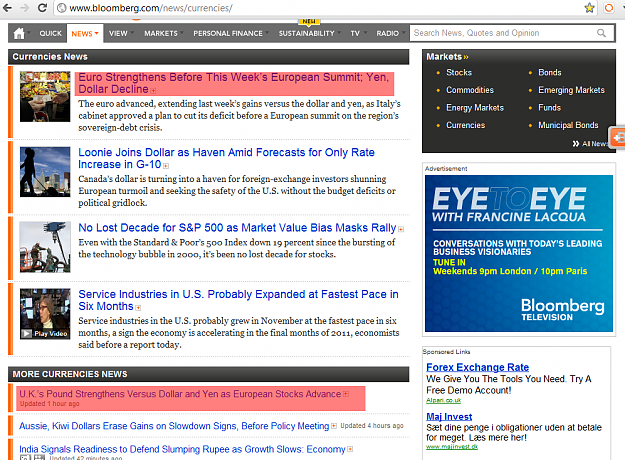Expand the icon after 'Dollar Decline' headline

pyautogui.click(x=153, y=90)
